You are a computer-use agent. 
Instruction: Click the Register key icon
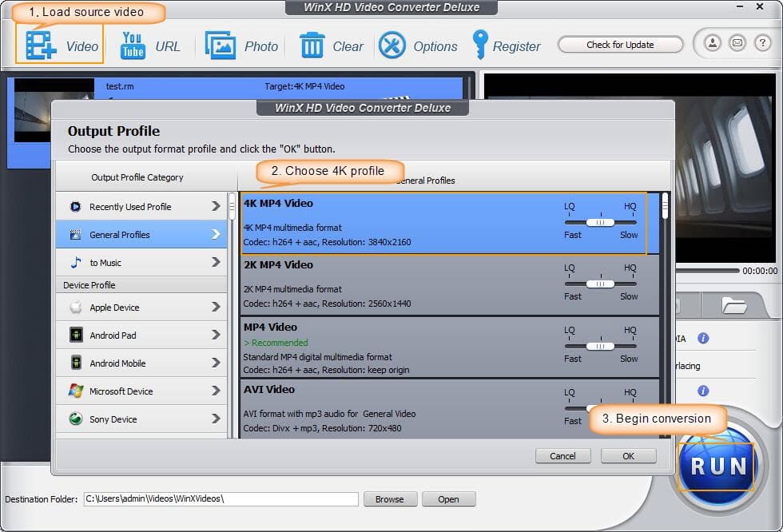480,45
